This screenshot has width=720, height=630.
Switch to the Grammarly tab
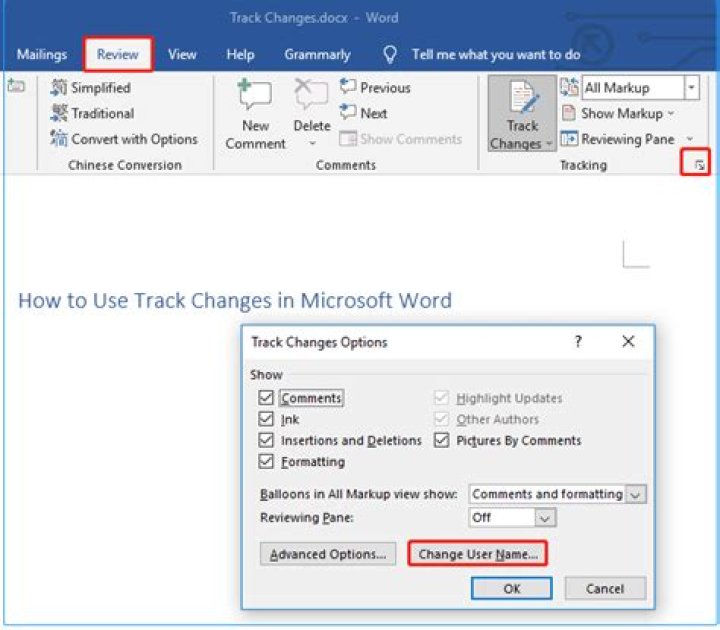pos(317,55)
